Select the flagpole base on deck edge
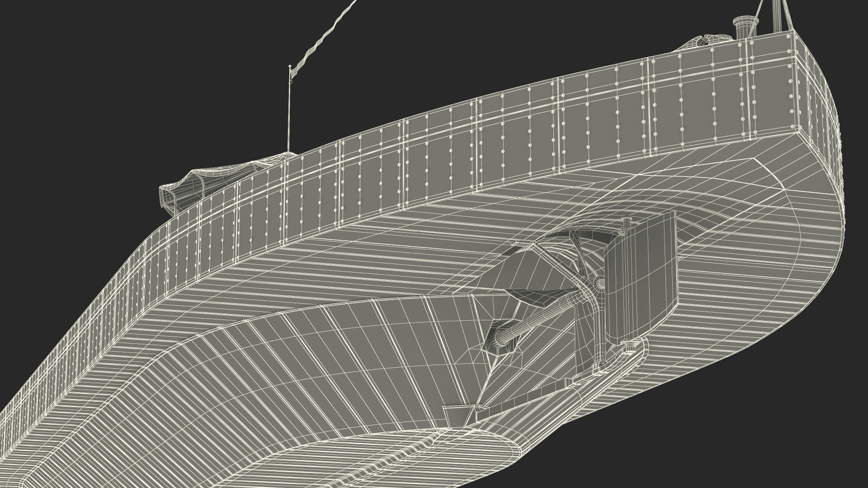This screenshot has width=868, height=488. pos(289,154)
